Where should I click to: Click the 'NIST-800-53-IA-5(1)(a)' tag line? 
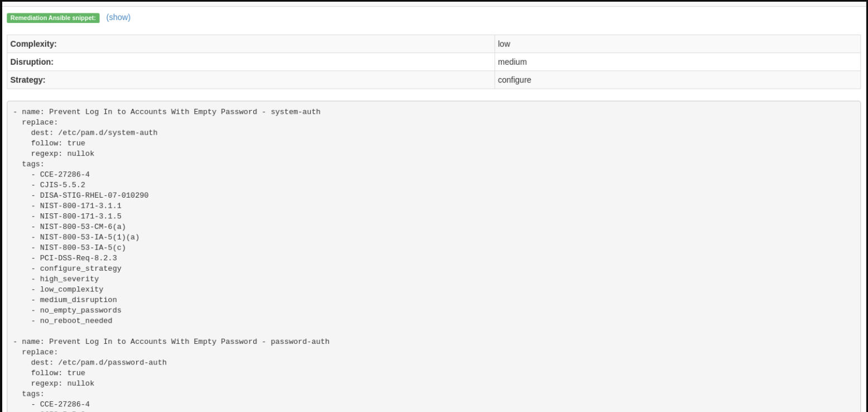tap(85, 237)
